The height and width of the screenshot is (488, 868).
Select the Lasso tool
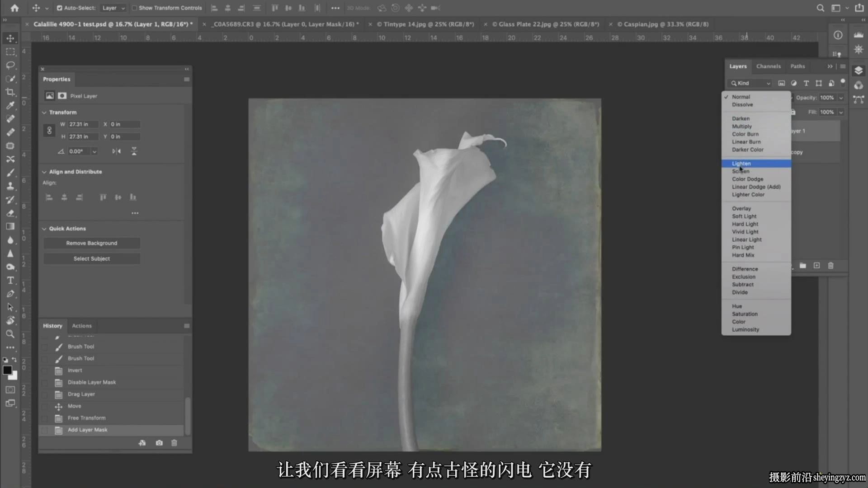pyautogui.click(x=10, y=65)
